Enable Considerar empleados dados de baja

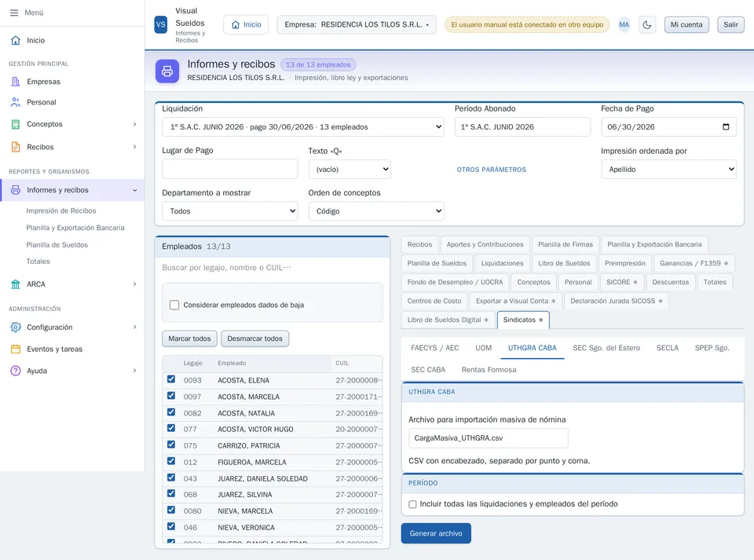pos(174,305)
